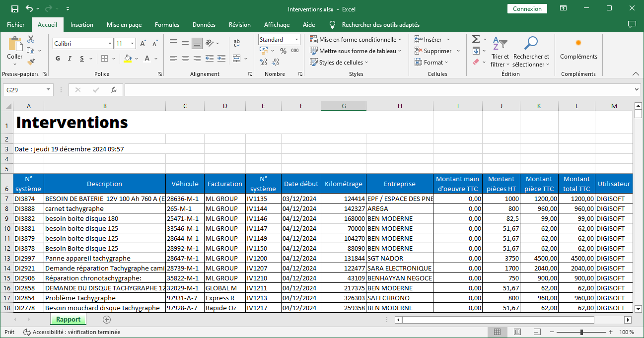Decrease font size with the smaller A icon

[155, 44]
